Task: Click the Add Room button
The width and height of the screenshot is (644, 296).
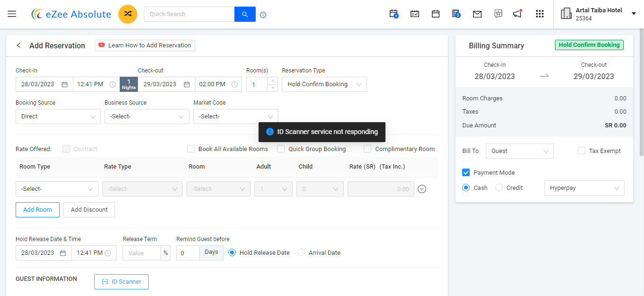Action: (x=37, y=210)
